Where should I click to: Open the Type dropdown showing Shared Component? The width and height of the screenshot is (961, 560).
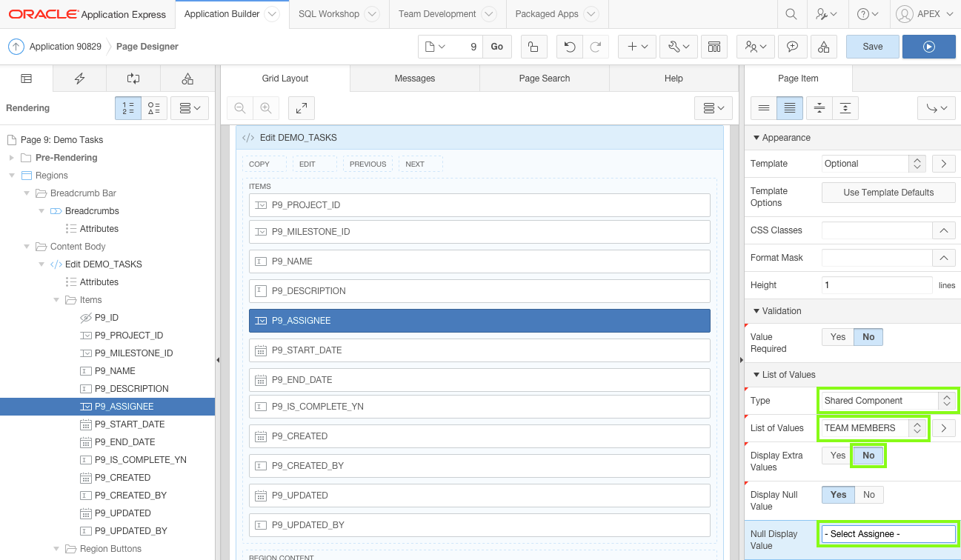point(888,401)
